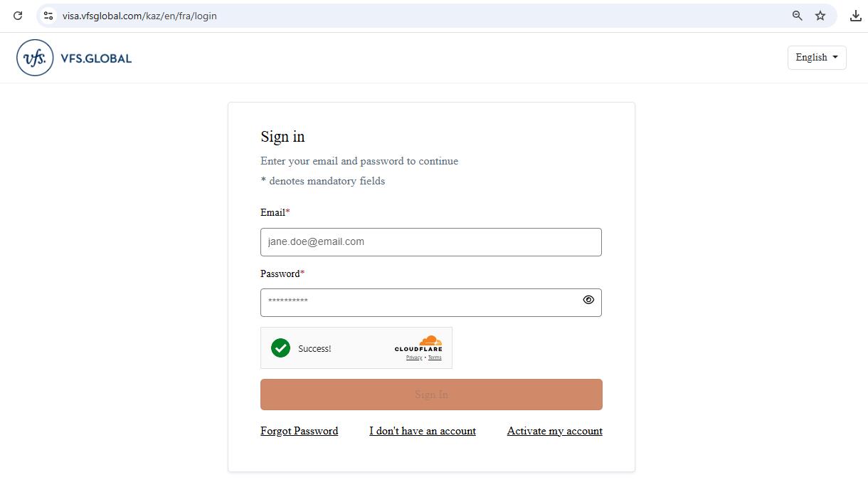Click the Sign In button

point(431,395)
